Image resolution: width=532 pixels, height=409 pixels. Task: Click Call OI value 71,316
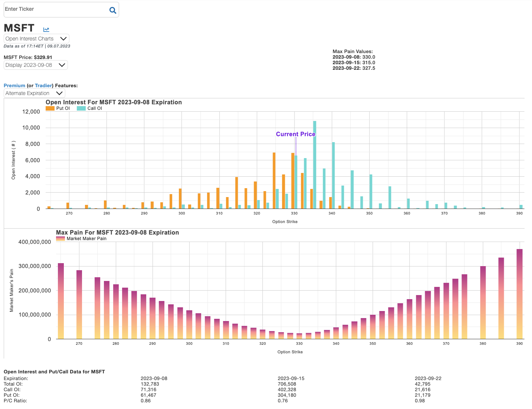click(x=148, y=390)
